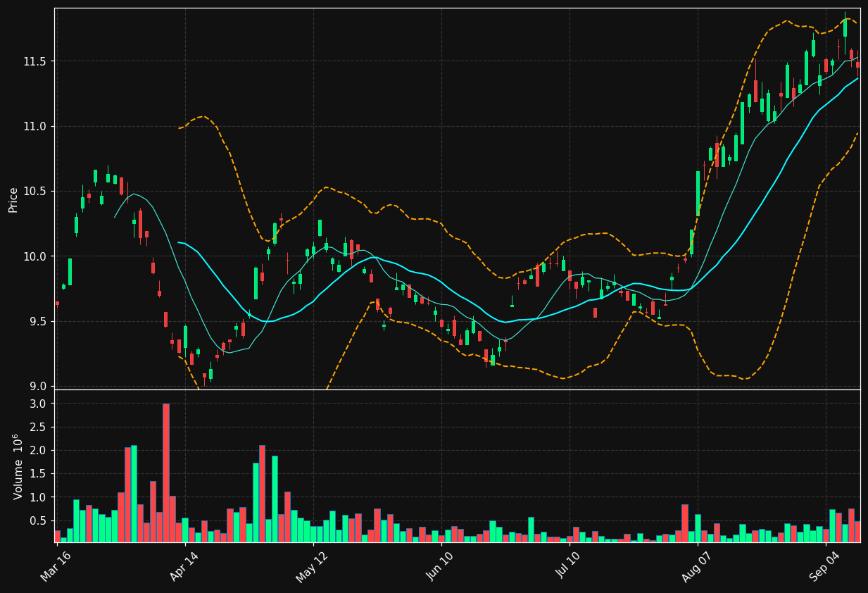Viewport: 868px width, 593px height.
Task: Click the 2.0 volume axis label
Action: [38, 450]
